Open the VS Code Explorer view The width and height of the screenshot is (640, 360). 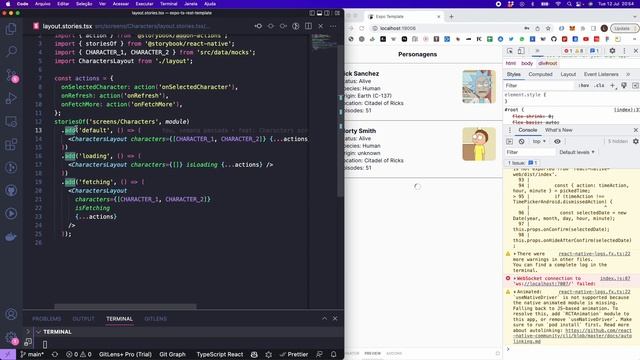(x=11, y=29)
